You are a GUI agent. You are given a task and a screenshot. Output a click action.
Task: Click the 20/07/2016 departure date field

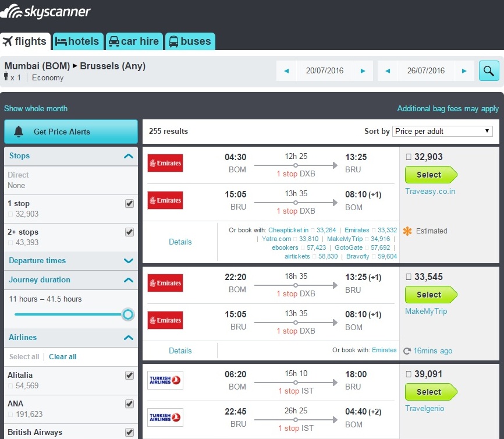pos(325,71)
